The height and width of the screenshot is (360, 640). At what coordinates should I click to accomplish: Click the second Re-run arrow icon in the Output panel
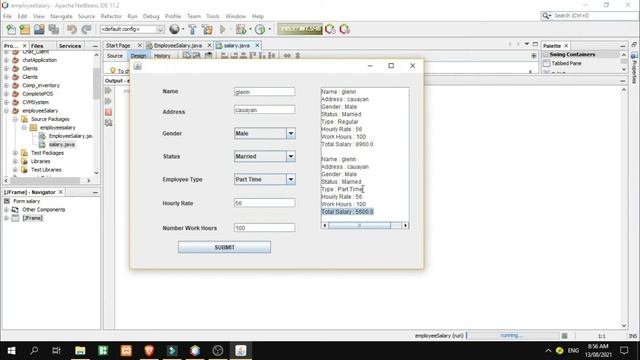pos(109,101)
